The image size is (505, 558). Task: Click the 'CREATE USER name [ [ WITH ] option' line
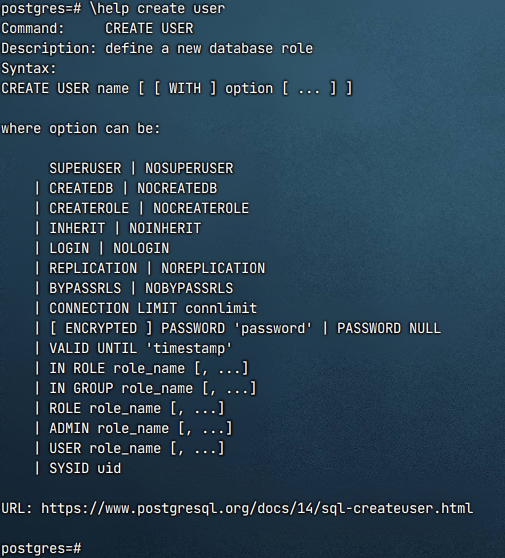pyautogui.click(x=177, y=88)
